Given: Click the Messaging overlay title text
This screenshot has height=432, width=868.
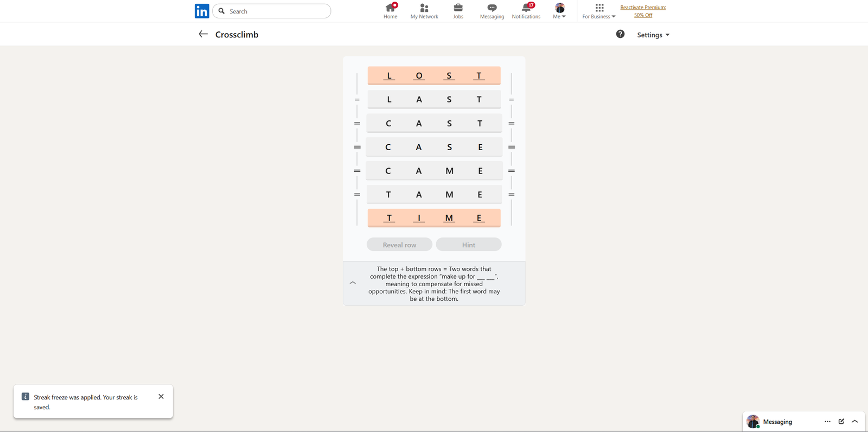Looking at the screenshot, I should 777,422.
